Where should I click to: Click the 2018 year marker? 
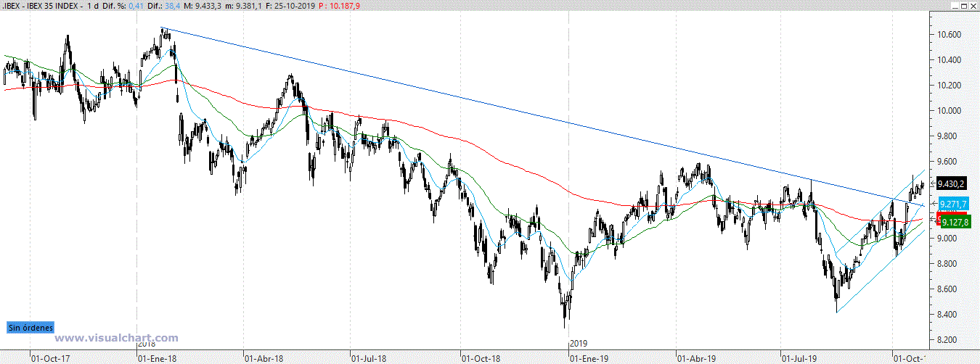pos(145,344)
